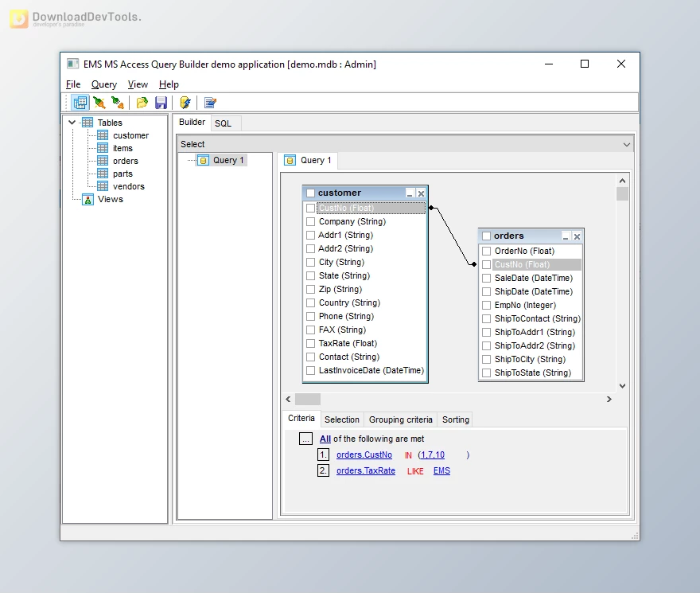Check the CustNo field in the customer table
700x593 pixels.
tap(311, 207)
